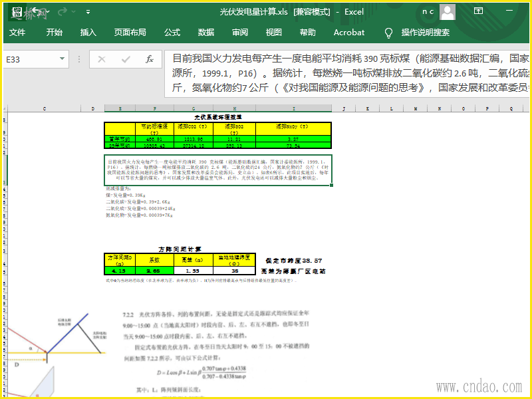Open the 页面布局 tab
The image size is (532, 399).
(130, 32)
